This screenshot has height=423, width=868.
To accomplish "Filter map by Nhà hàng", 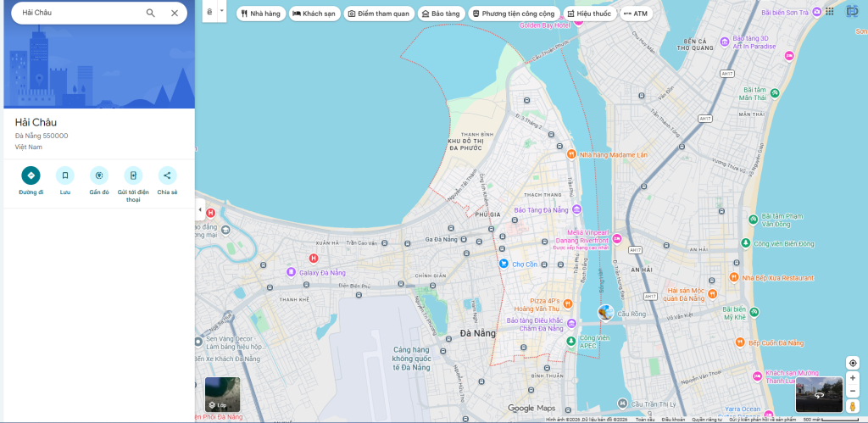I will click(x=260, y=14).
